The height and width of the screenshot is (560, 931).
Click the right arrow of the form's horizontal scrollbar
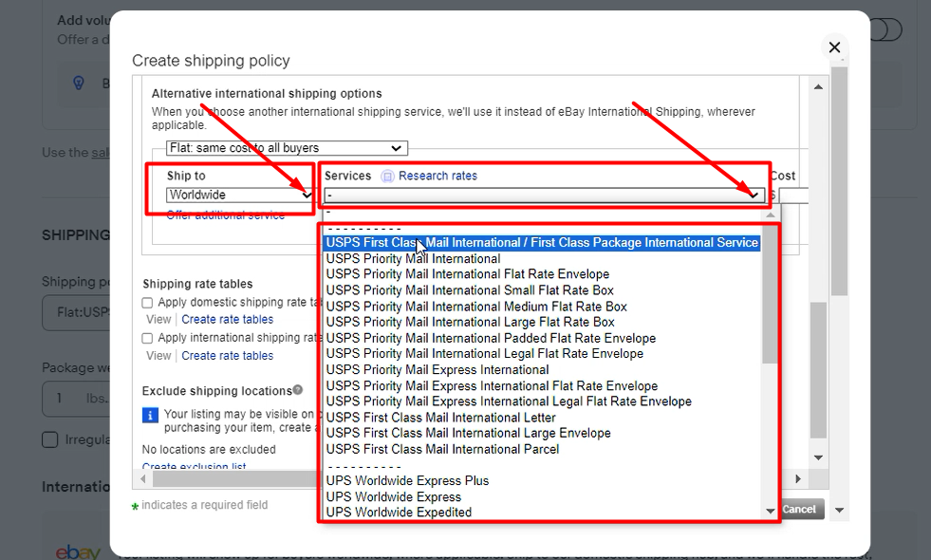click(798, 478)
